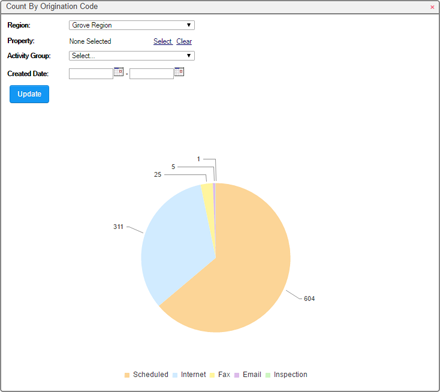The image size is (440, 392).
Task: Click the blue Update button
Action: point(29,94)
